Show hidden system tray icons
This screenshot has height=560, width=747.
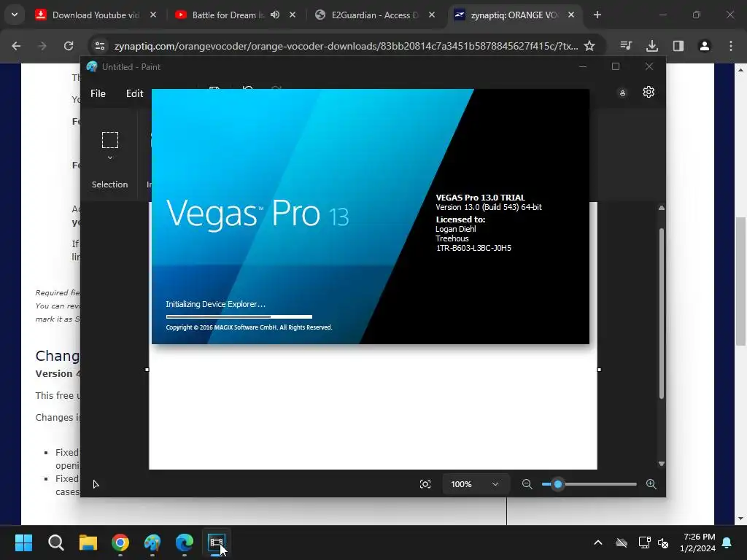pos(598,542)
